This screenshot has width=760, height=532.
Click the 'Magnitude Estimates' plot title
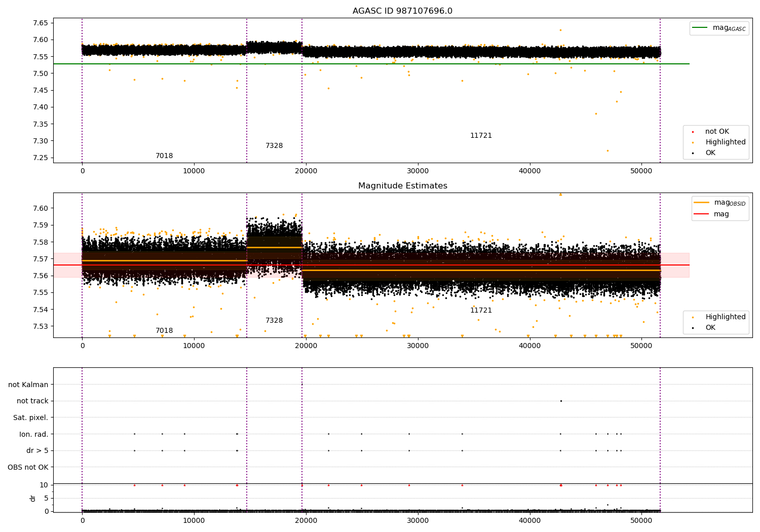click(x=402, y=186)
